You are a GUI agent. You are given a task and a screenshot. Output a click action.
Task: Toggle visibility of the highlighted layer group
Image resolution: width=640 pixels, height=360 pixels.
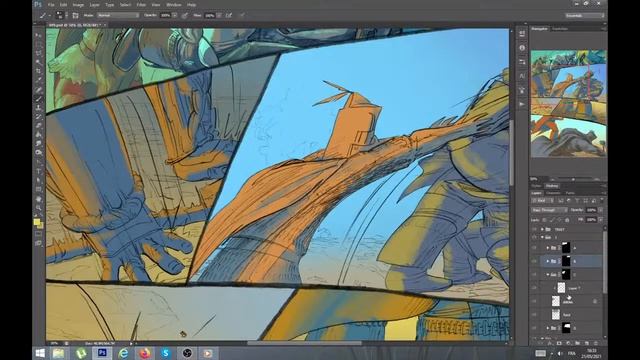[x=534, y=261]
